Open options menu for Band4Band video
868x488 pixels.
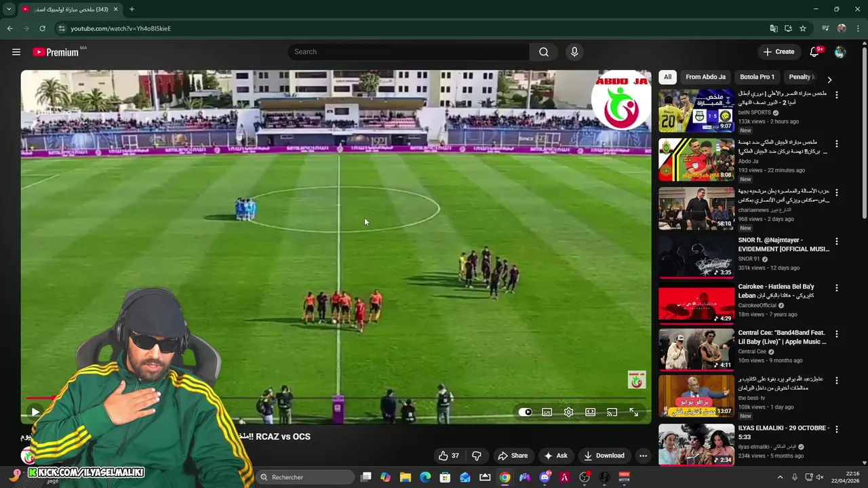click(x=836, y=334)
